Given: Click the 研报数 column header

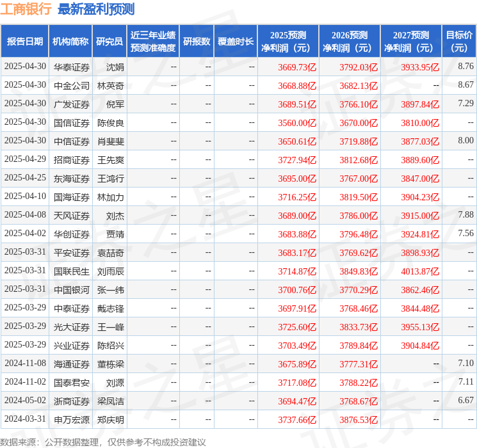Looking at the screenshot, I should pyautogui.click(x=197, y=41).
